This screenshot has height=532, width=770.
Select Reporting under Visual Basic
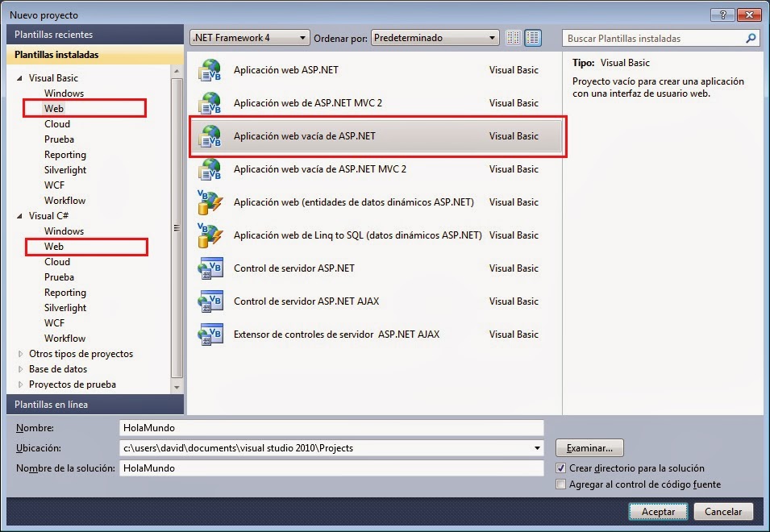[65, 155]
